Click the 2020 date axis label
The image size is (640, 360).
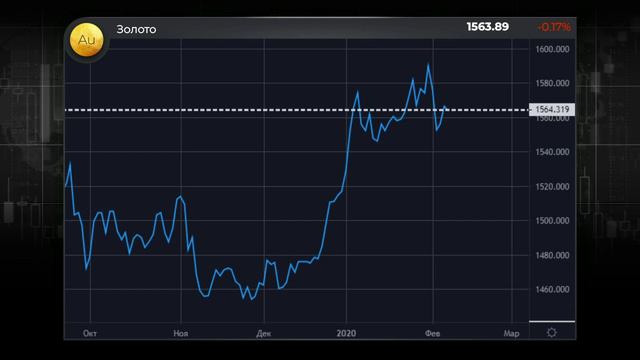click(x=346, y=333)
